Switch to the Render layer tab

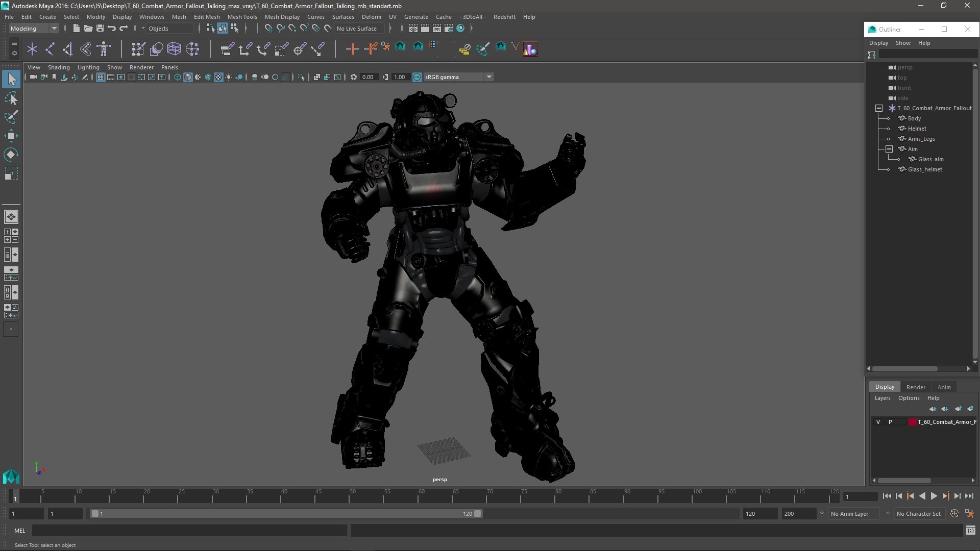[916, 387]
